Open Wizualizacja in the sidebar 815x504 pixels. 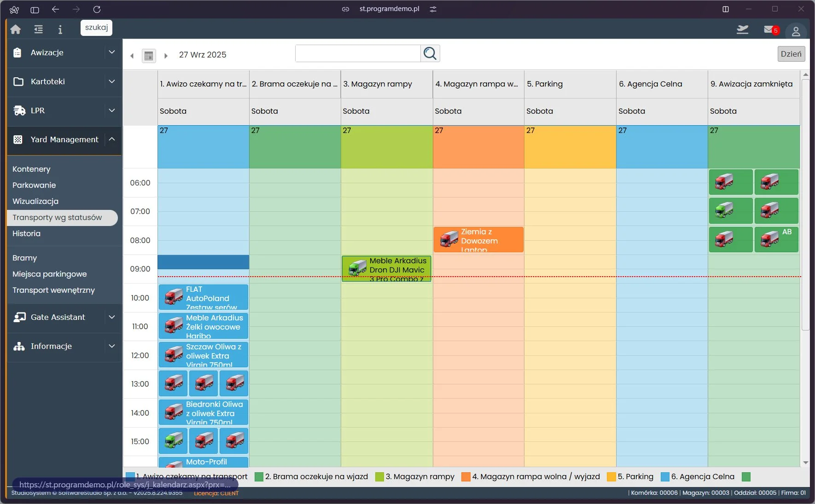point(35,201)
